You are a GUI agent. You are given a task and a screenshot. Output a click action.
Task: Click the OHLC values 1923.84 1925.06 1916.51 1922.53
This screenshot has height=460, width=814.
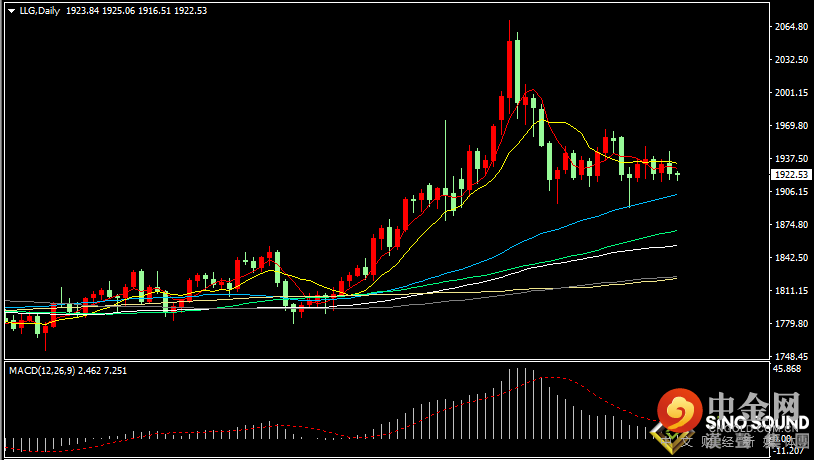[137, 10]
